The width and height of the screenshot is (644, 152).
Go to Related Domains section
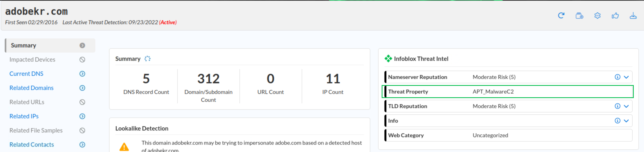pos(32,88)
